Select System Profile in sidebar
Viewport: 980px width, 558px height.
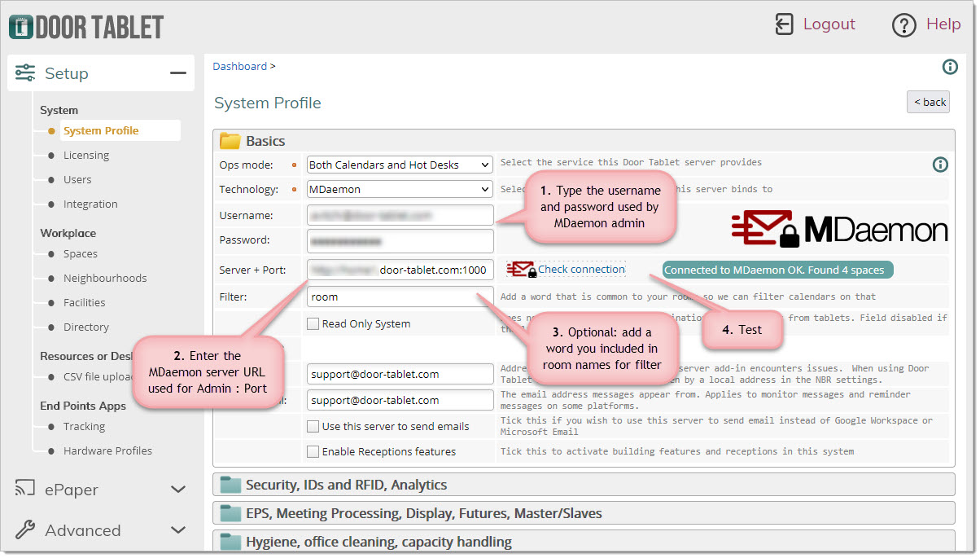(101, 130)
